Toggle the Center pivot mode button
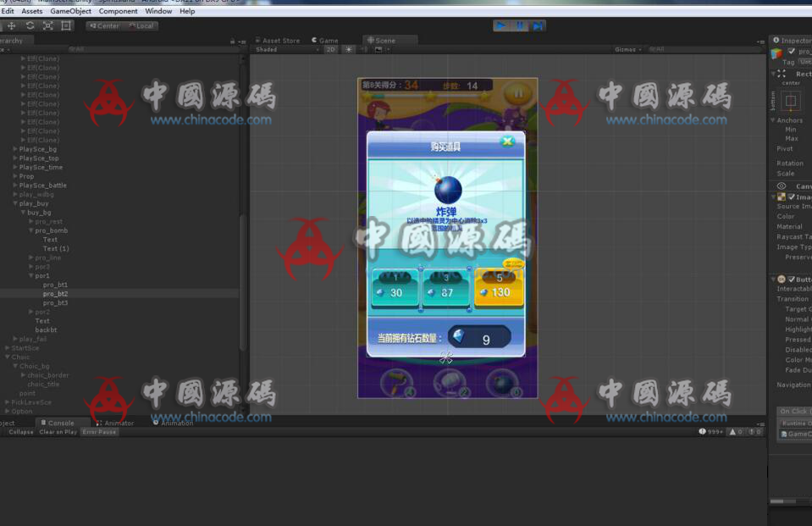 tap(105, 25)
